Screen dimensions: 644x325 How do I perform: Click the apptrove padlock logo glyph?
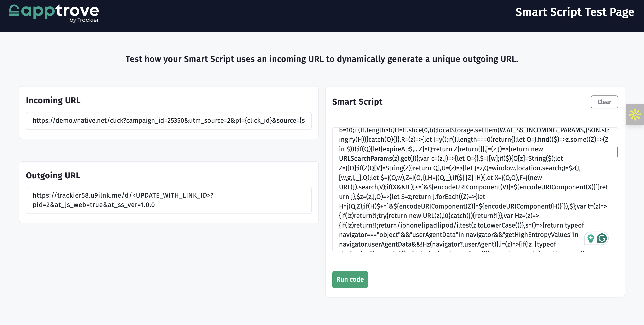click(x=14, y=11)
